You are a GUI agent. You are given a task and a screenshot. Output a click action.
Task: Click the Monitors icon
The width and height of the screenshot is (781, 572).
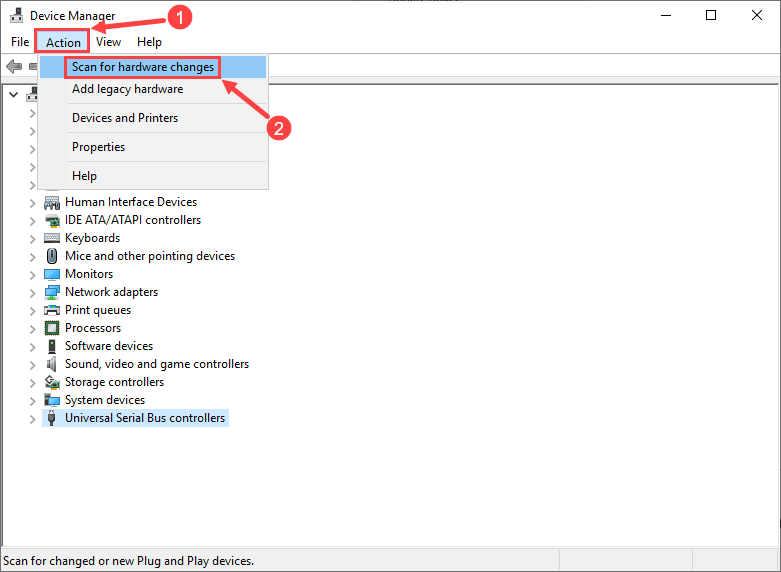click(52, 275)
